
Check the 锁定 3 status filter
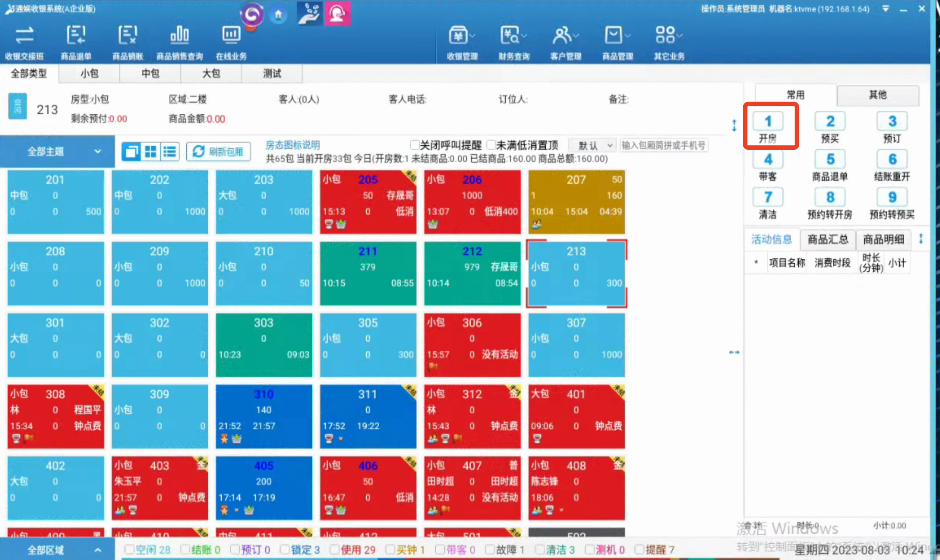pyautogui.click(x=285, y=549)
